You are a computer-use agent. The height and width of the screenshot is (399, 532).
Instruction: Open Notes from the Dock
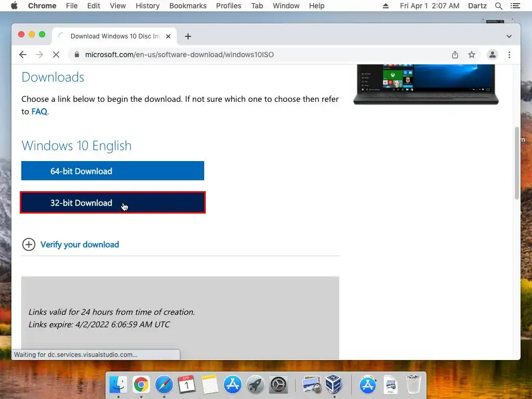click(210, 385)
